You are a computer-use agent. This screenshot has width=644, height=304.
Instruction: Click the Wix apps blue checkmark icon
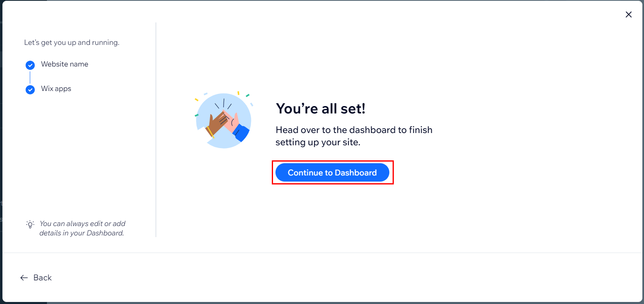pyautogui.click(x=30, y=90)
